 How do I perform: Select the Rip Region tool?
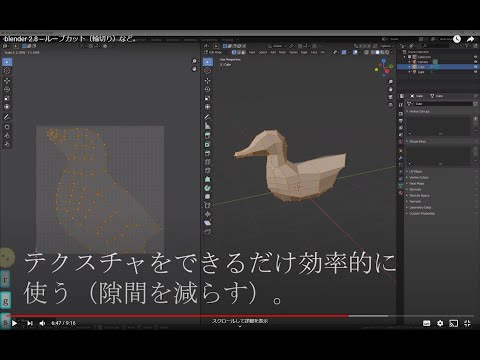(x=207, y=232)
